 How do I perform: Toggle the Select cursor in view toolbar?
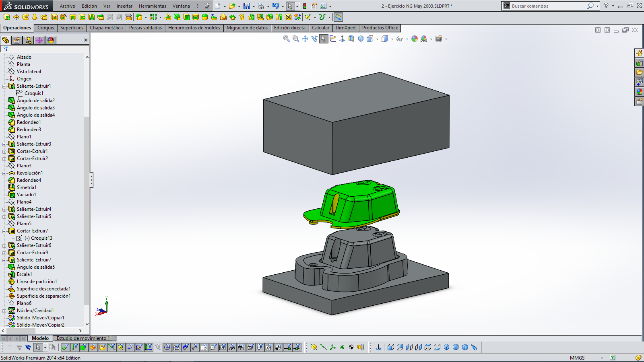point(324,39)
